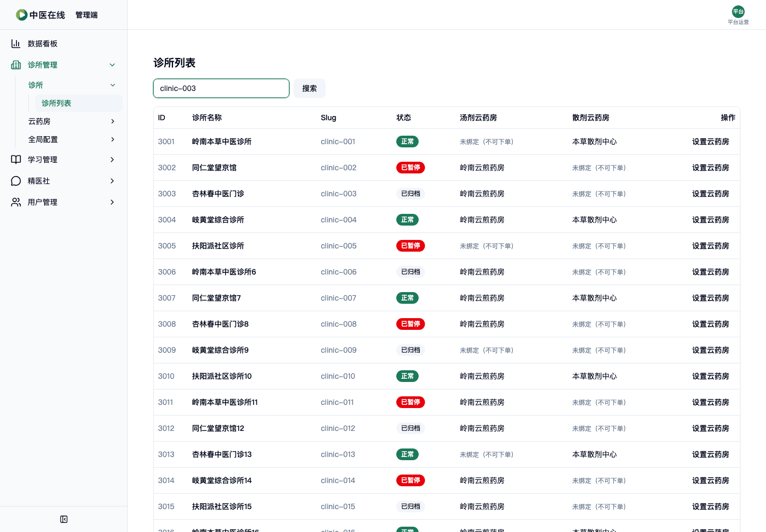Click the 诊所管理 building icon
The height and width of the screenshot is (532, 766).
click(16, 65)
